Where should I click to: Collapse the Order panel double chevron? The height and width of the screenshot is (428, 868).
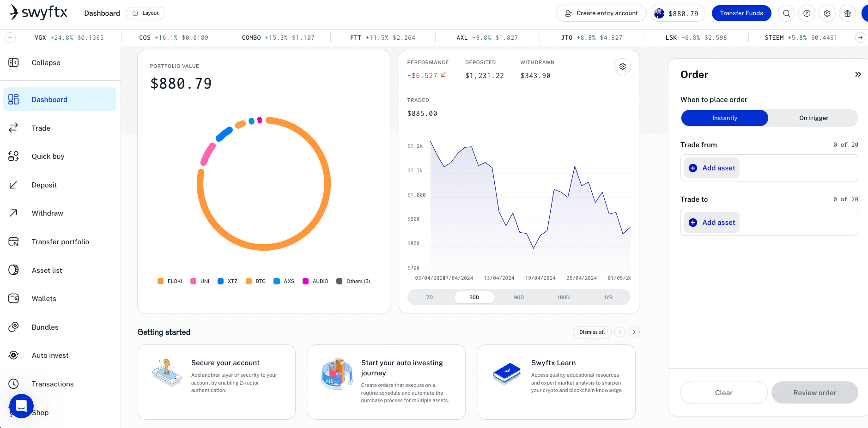858,74
